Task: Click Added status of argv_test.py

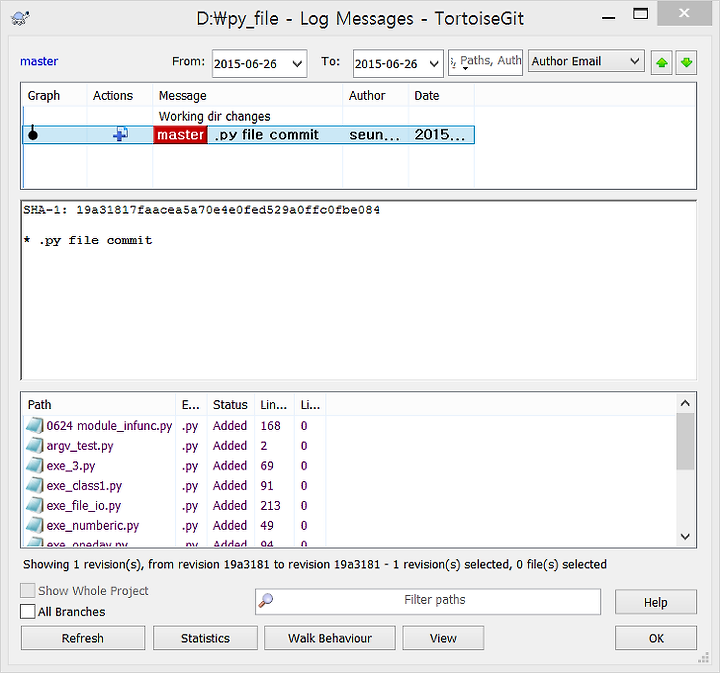Action: [x=230, y=445]
